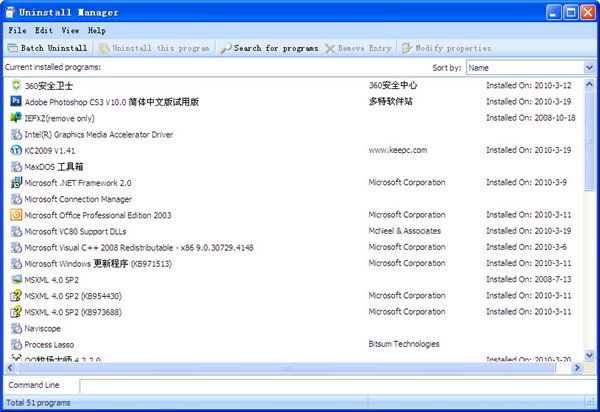
Task: Click Uninstall this program in toolbar
Action: (154, 48)
